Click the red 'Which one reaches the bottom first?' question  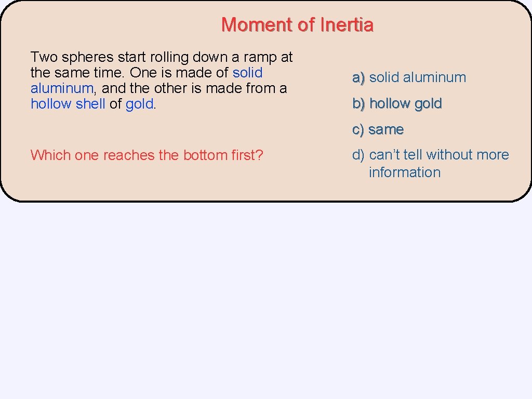147,155
